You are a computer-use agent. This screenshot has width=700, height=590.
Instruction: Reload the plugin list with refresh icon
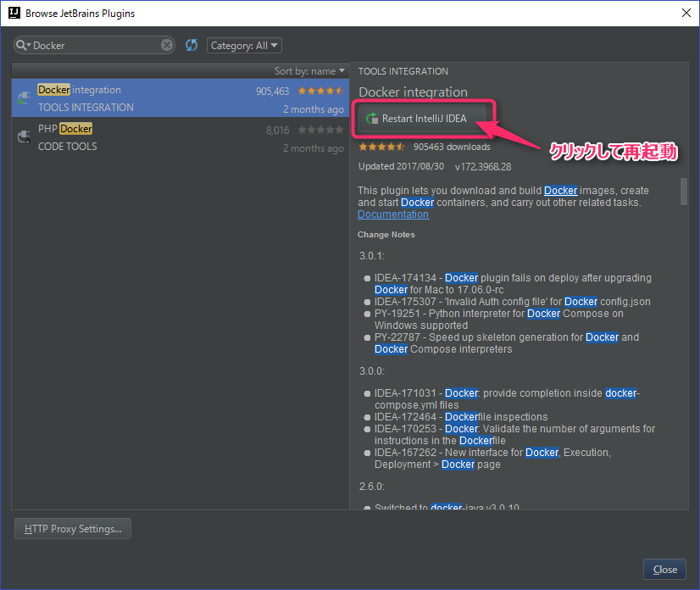(x=192, y=45)
